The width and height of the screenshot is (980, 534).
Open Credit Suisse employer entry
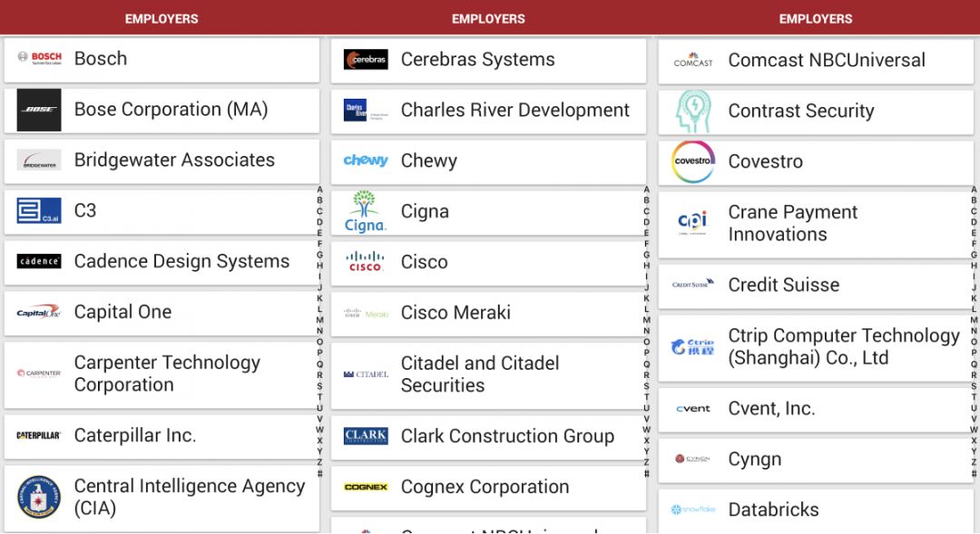tap(815, 285)
